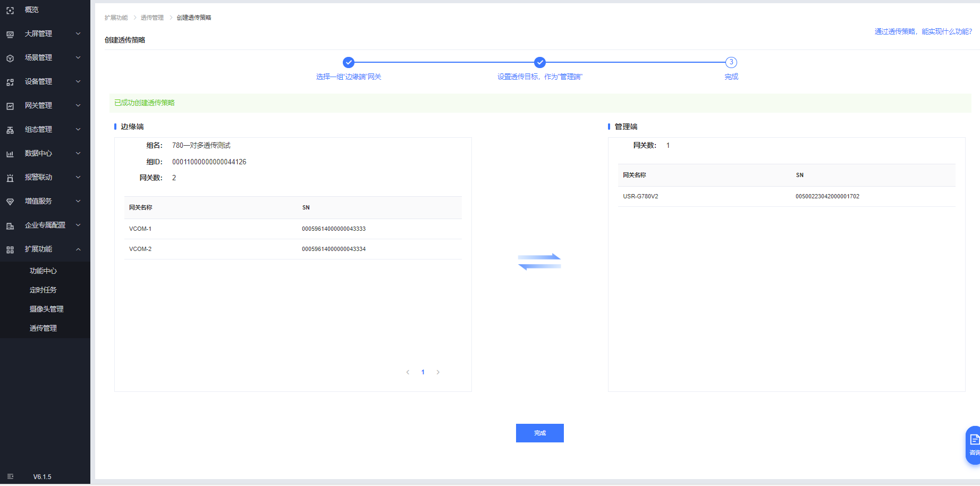Click the 增值服务 diamond icon
Image resolution: width=980 pixels, height=486 pixels.
pos(10,202)
